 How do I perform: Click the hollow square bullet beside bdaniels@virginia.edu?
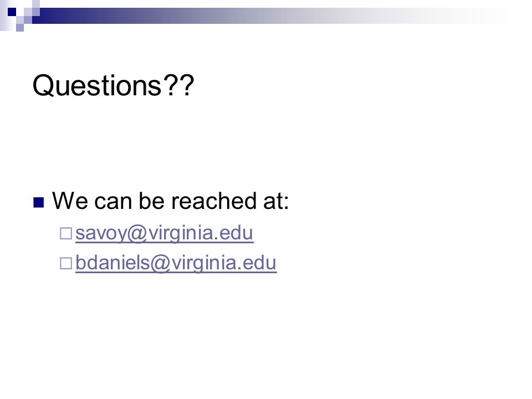[x=66, y=263]
